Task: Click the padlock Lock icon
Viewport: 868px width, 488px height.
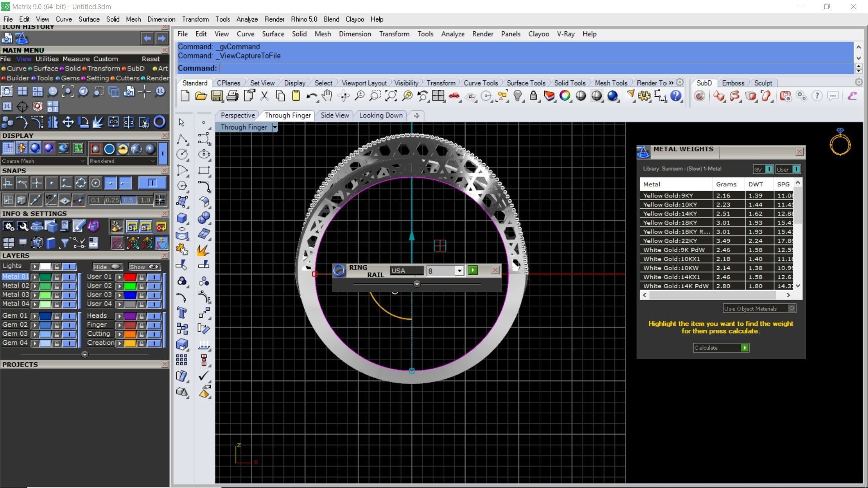Action: [533, 96]
